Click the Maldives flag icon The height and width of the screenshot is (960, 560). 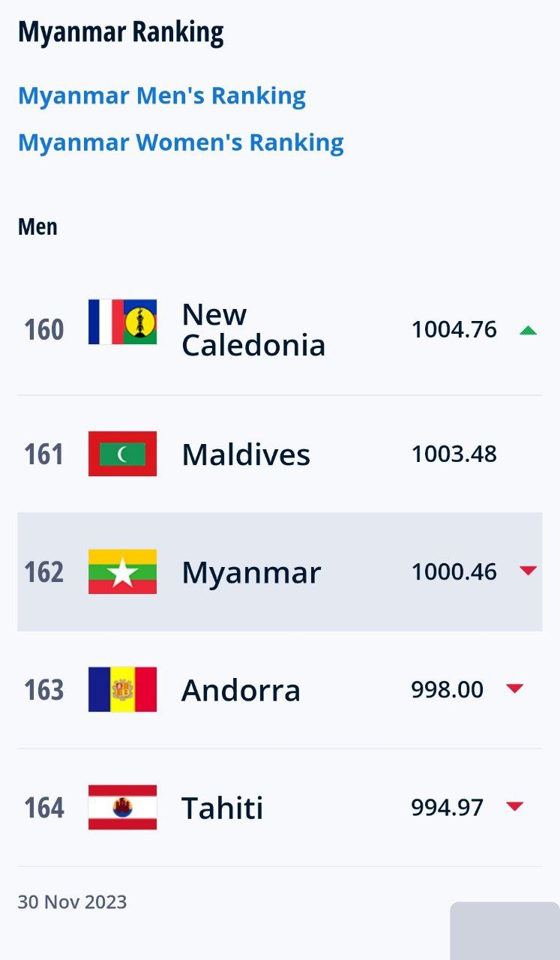pos(122,454)
